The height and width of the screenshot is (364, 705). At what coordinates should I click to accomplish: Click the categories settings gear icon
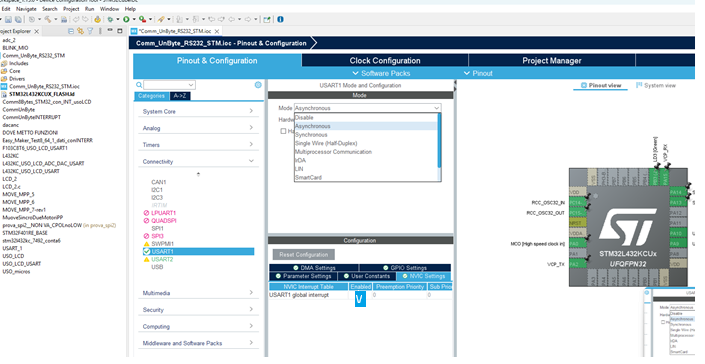(258, 85)
